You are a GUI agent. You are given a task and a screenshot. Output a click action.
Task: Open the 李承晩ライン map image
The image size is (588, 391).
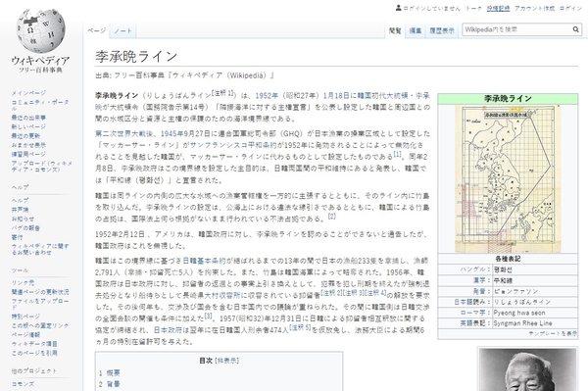click(508, 178)
